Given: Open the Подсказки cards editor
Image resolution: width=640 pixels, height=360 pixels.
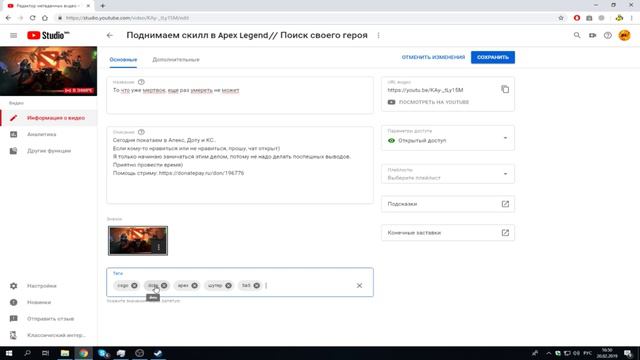Looking at the screenshot, I should click(448, 204).
